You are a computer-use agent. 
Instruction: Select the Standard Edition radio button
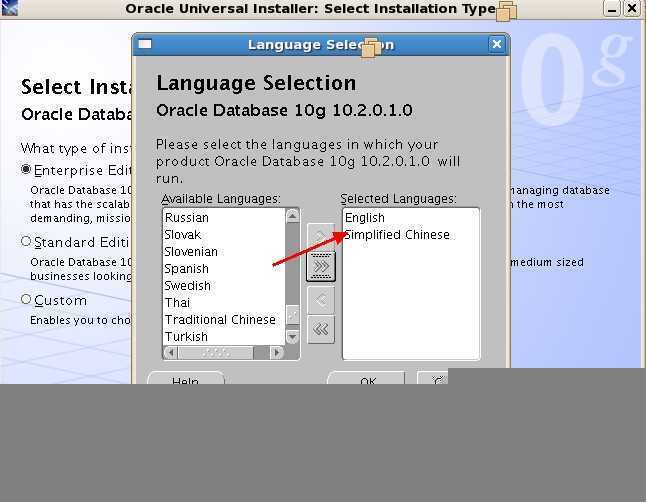[26, 241]
